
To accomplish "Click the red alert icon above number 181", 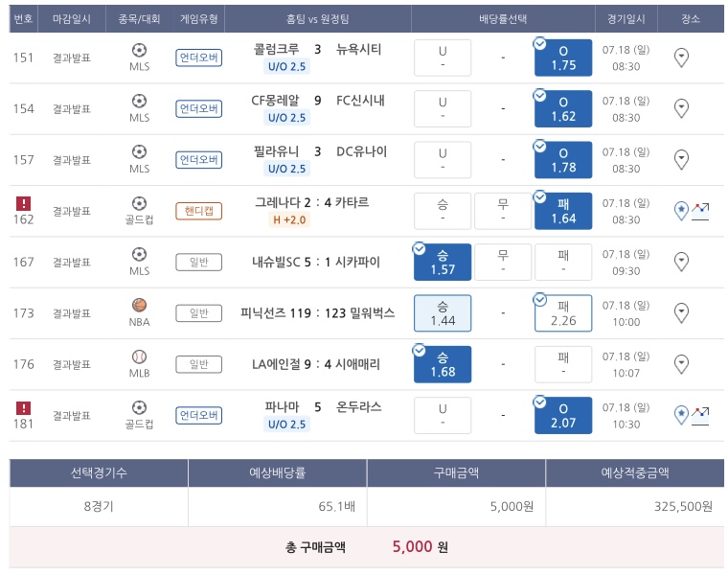I will 24,407.
